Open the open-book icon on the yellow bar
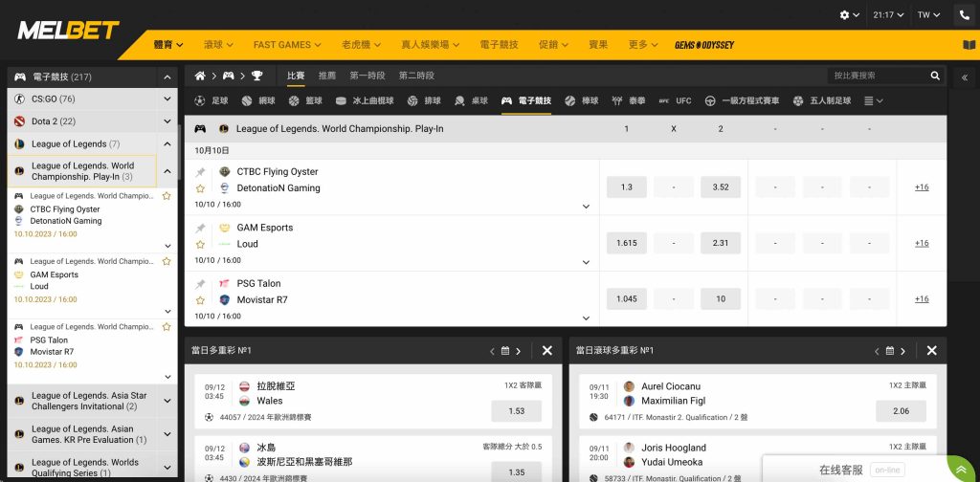 click(x=969, y=45)
